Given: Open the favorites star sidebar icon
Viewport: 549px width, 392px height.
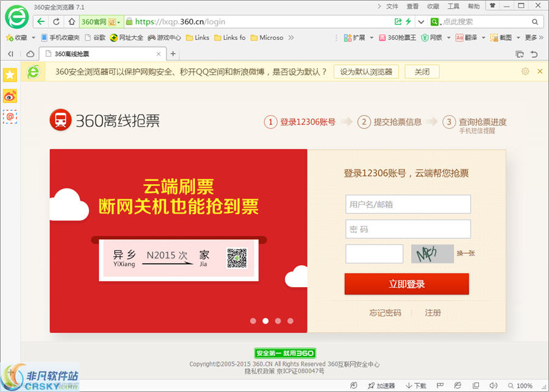Looking at the screenshot, I should point(10,75).
